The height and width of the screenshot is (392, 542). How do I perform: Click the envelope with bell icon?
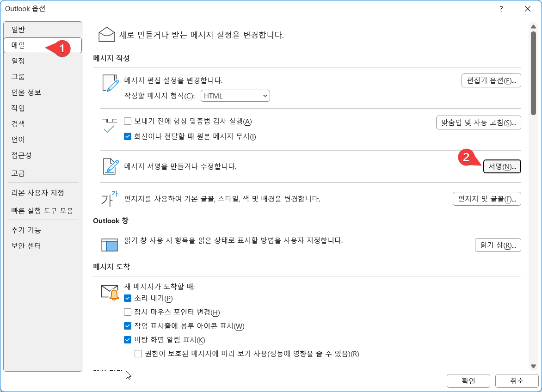(110, 292)
